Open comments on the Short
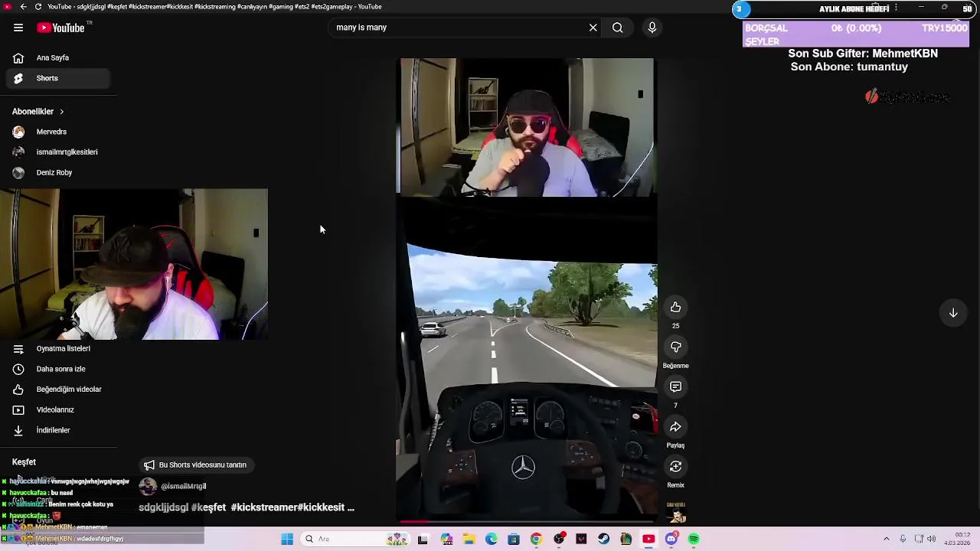Viewport: 980px width, 551px height. (x=675, y=387)
